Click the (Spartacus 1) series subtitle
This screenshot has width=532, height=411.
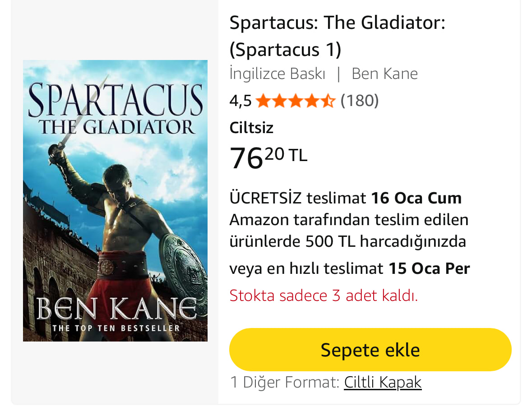click(285, 50)
